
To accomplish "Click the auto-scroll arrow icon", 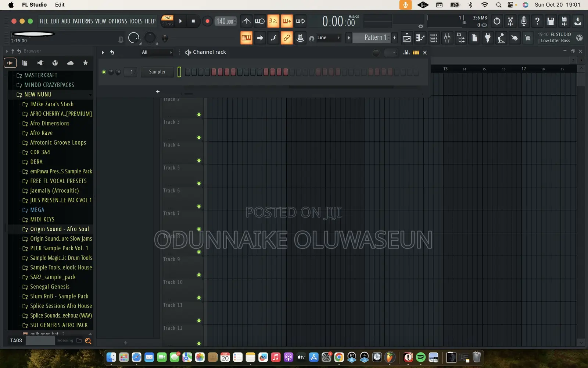I will tap(260, 38).
